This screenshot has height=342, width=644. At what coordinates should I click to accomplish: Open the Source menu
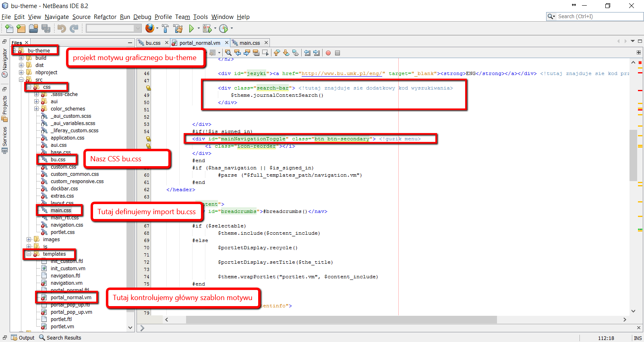81,17
